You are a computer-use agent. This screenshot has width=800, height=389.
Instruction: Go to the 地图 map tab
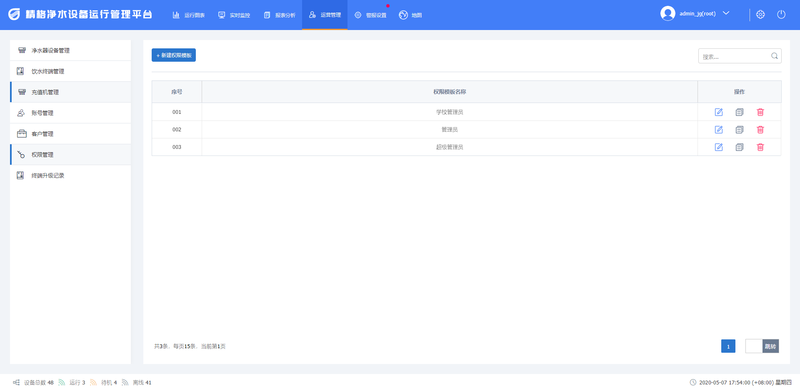click(411, 15)
